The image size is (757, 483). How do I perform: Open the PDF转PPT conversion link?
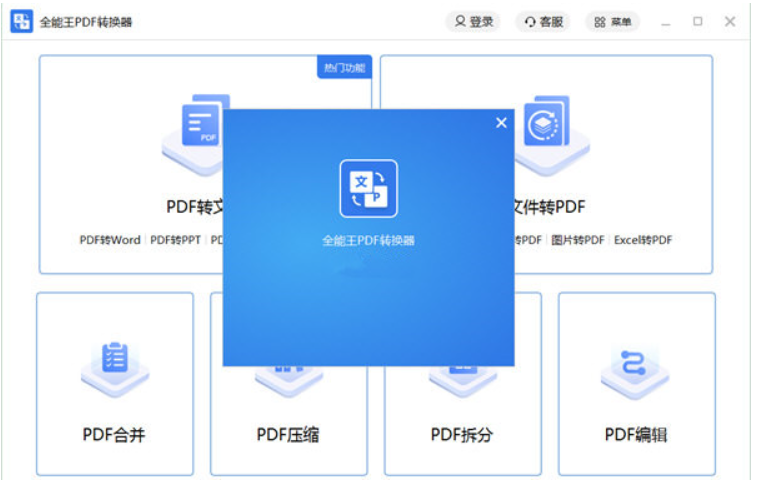pyautogui.click(x=175, y=240)
